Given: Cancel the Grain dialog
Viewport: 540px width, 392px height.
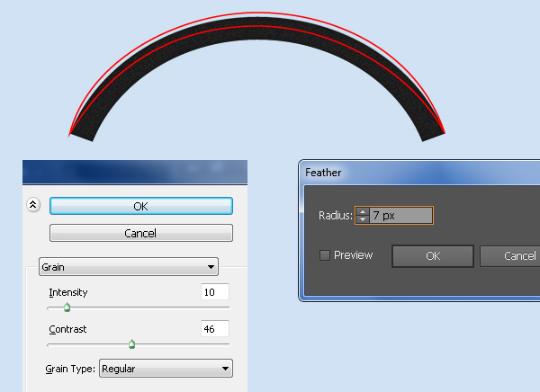Looking at the screenshot, I should [x=141, y=233].
